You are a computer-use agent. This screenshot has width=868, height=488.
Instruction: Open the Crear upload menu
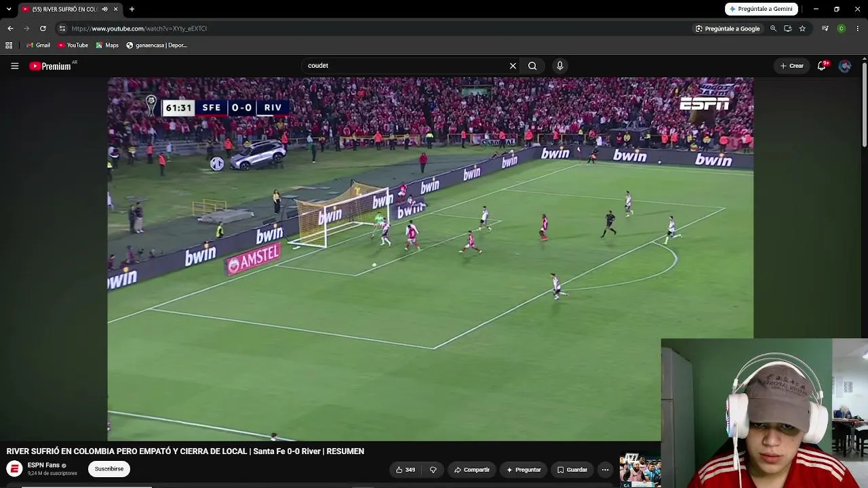(x=792, y=66)
